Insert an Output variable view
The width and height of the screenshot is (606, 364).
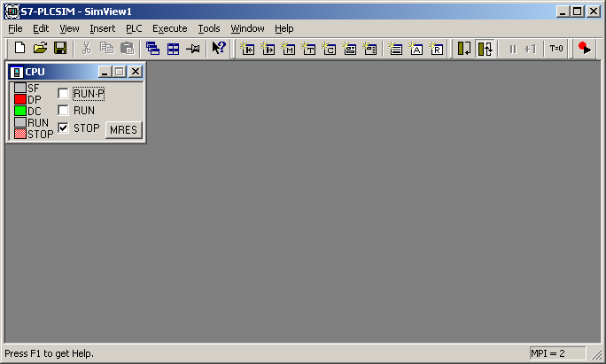click(x=268, y=49)
